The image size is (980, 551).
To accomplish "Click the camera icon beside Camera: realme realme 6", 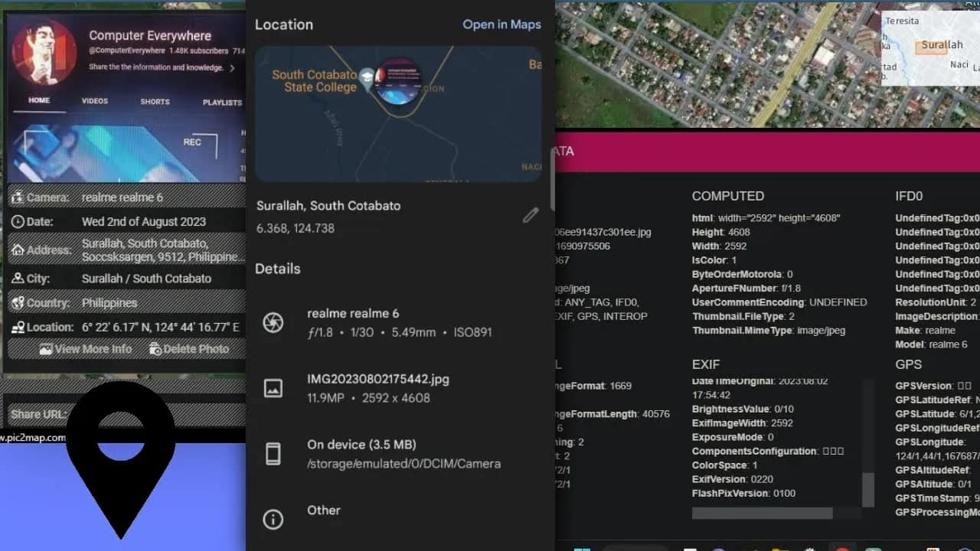I will [18, 197].
